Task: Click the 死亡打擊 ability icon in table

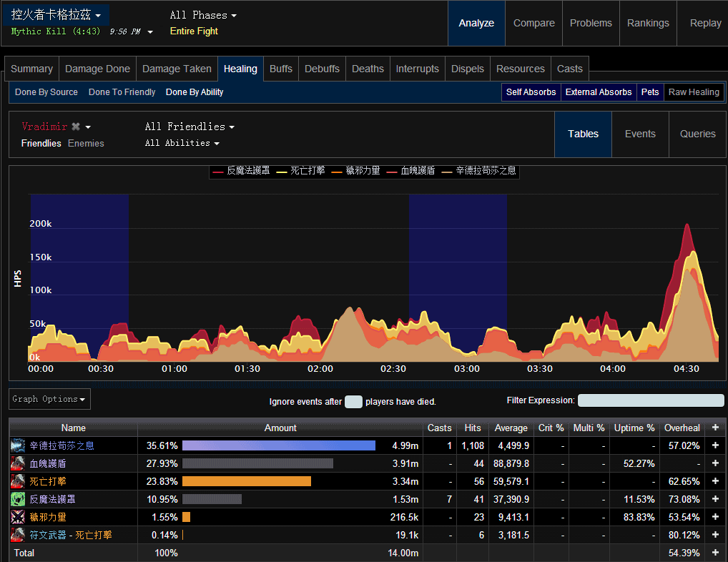Action: [x=18, y=481]
